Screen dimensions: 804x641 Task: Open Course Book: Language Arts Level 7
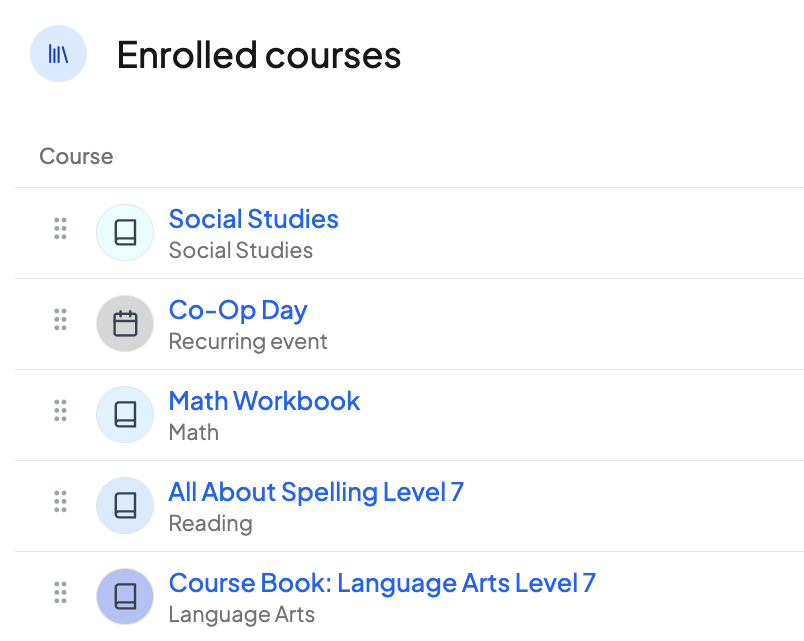382,583
